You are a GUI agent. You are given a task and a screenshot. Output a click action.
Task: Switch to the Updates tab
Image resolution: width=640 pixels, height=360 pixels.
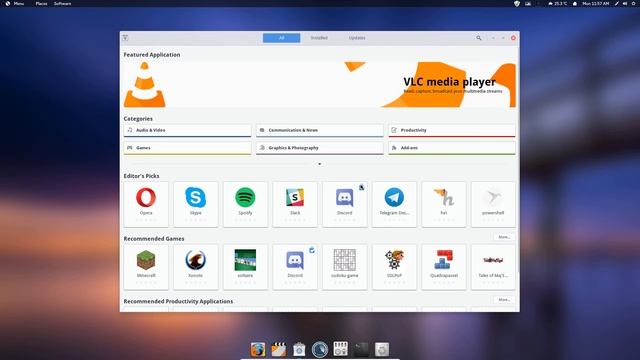click(357, 38)
